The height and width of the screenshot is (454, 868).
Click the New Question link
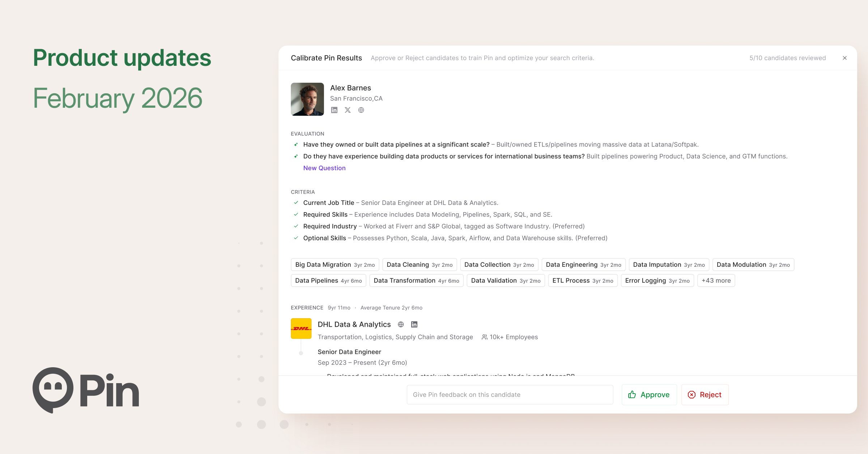[x=324, y=168]
